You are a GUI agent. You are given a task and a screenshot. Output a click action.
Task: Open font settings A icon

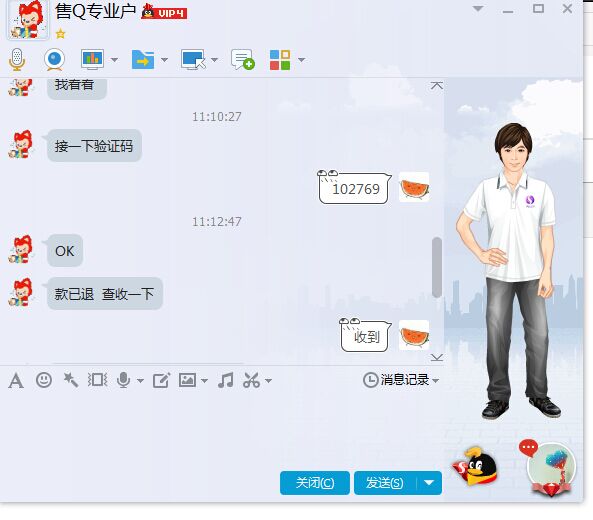coord(16,380)
